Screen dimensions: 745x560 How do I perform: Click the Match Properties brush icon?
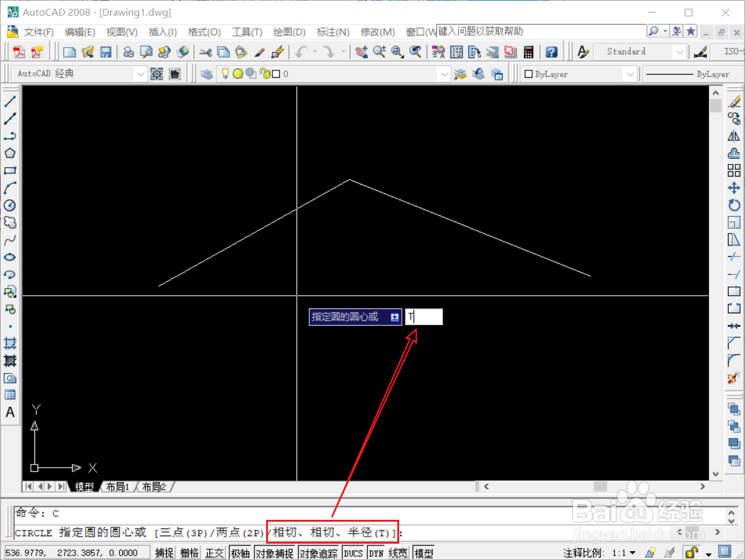pyautogui.click(x=259, y=52)
